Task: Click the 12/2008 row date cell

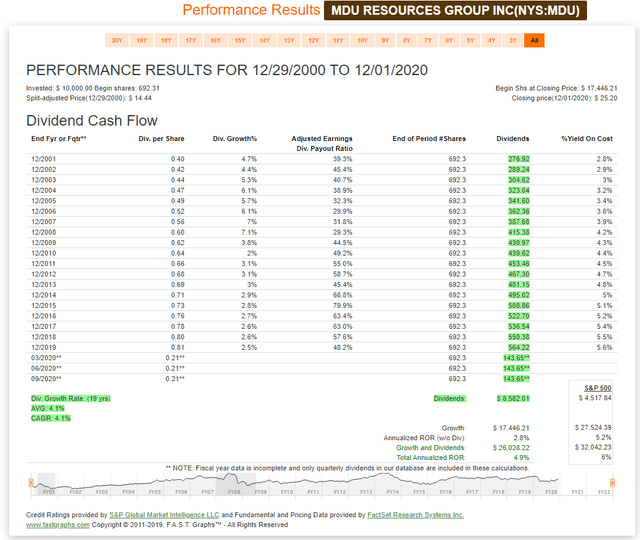Action: pos(44,232)
